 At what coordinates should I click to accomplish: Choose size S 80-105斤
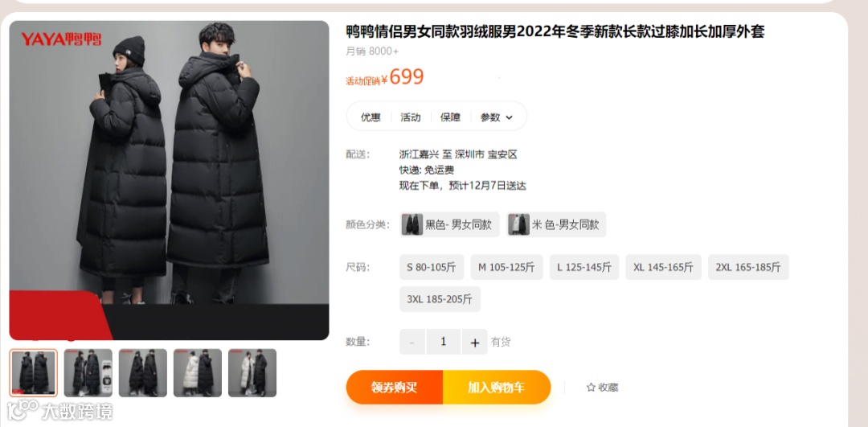click(x=432, y=268)
